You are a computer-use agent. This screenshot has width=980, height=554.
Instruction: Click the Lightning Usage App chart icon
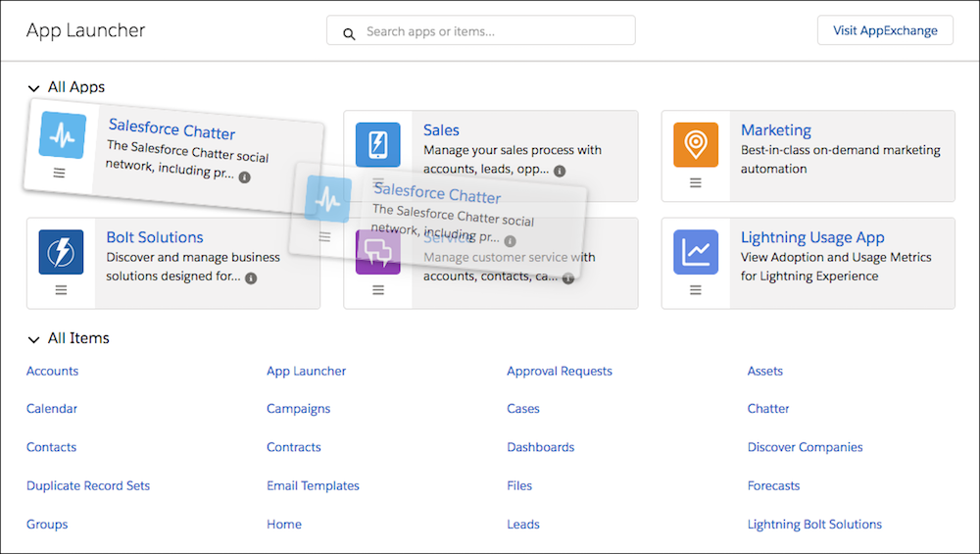(x=696, y=252)
